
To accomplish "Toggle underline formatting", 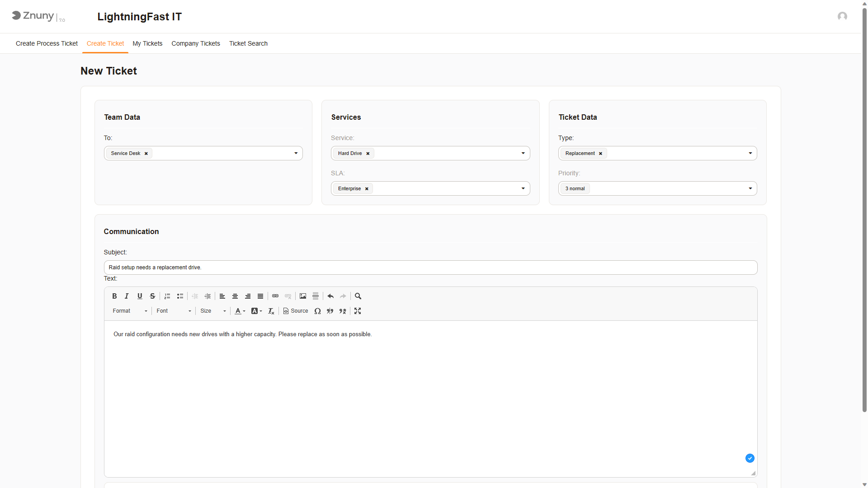I will coord(140,296).
